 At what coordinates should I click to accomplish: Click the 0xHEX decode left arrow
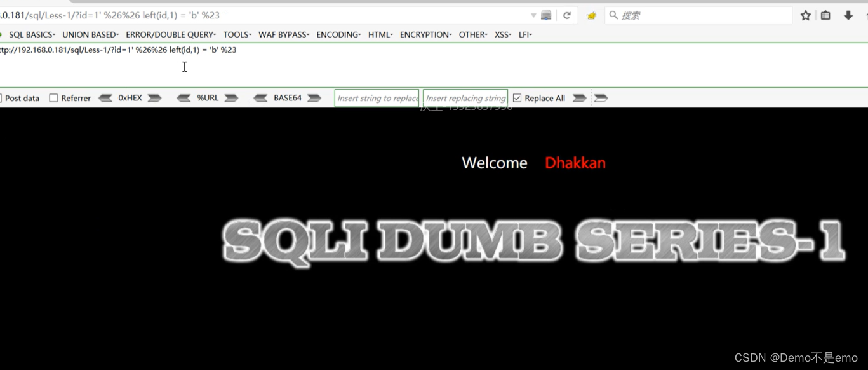[105, 98]
